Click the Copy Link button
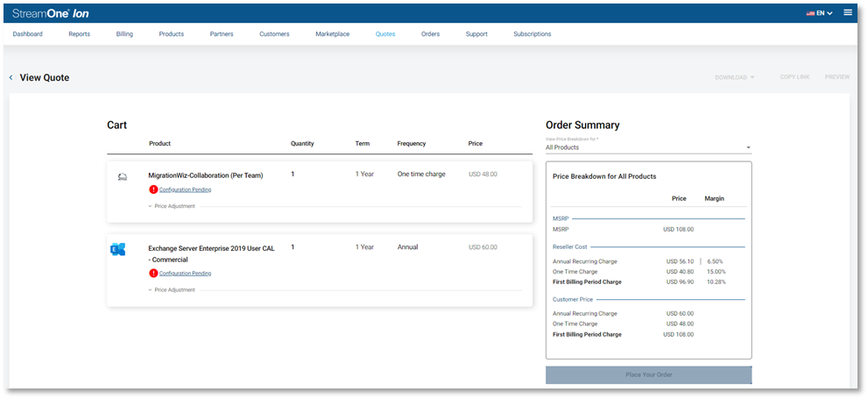The height and width of the screenshot is (399, 868). pos(794,77)
